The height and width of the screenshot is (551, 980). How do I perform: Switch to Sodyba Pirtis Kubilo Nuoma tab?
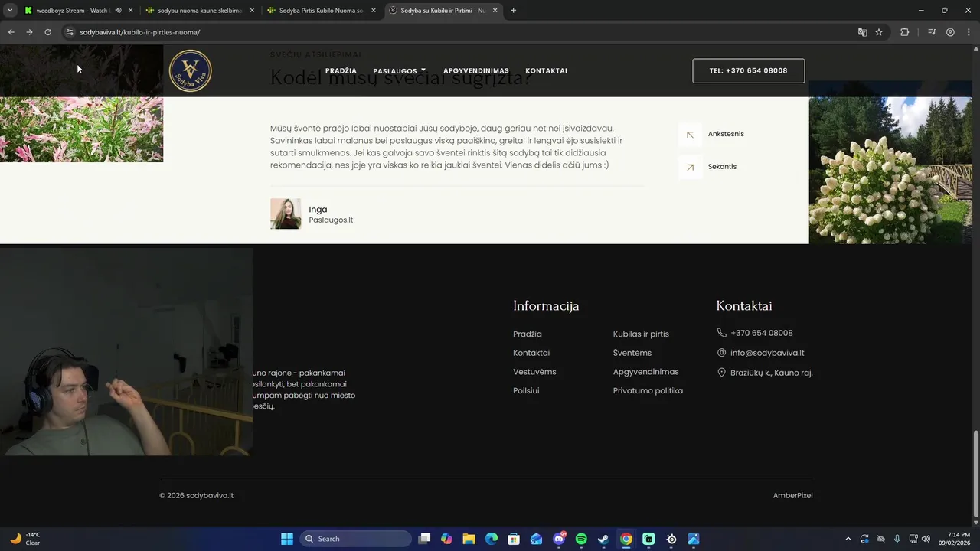click(x=320, y=11)
